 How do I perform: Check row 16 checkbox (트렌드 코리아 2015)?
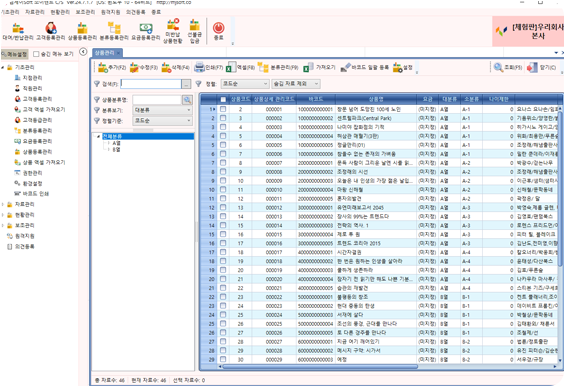(x=223, y=243)
